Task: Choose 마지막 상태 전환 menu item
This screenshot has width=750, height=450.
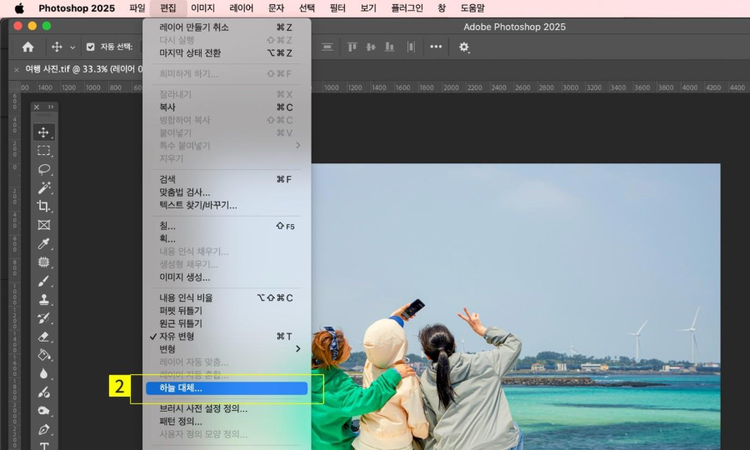Action: 226,53
